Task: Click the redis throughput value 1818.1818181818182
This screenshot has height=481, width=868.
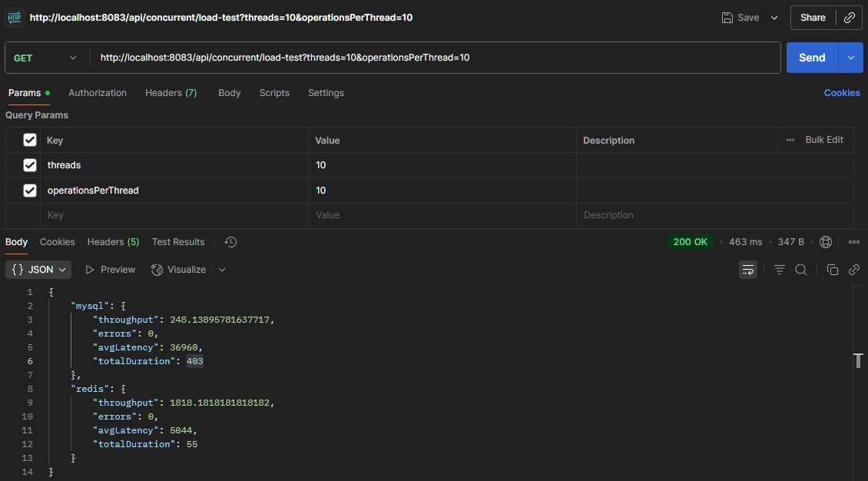Action: pyautogui.click(x=220, y=403)
